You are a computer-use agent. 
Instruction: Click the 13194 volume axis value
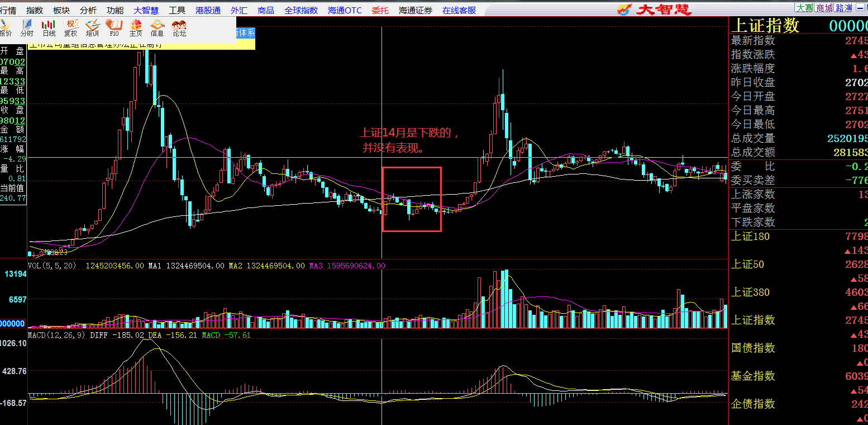click(x=16, y=274)
